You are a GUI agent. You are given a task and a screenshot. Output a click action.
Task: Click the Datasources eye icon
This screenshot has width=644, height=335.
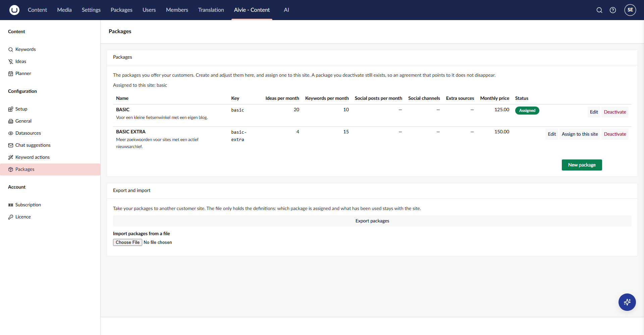pyautogui.click(x=11, y=133)
